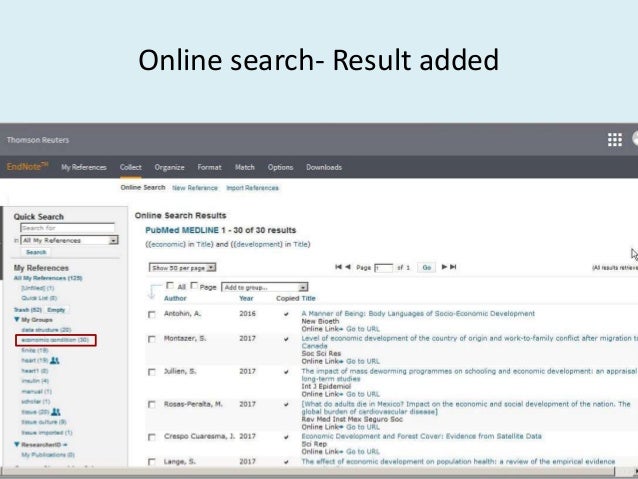This screenshot has width=638, height=479.
Task: Open the My References tab
Action: (84, 167)
